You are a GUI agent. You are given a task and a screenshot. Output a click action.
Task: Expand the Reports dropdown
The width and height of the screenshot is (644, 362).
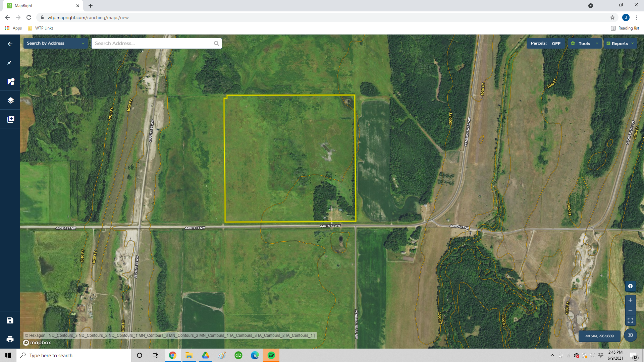620,44
